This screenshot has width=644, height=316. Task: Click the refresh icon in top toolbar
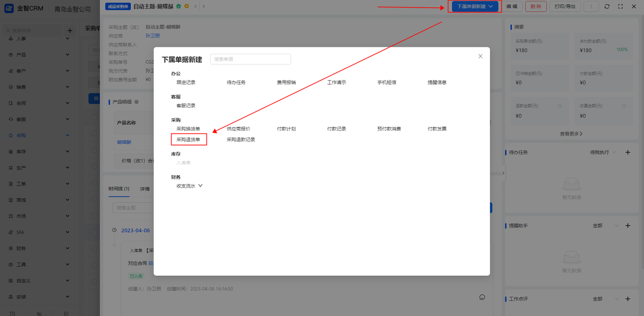pos(607,6)
